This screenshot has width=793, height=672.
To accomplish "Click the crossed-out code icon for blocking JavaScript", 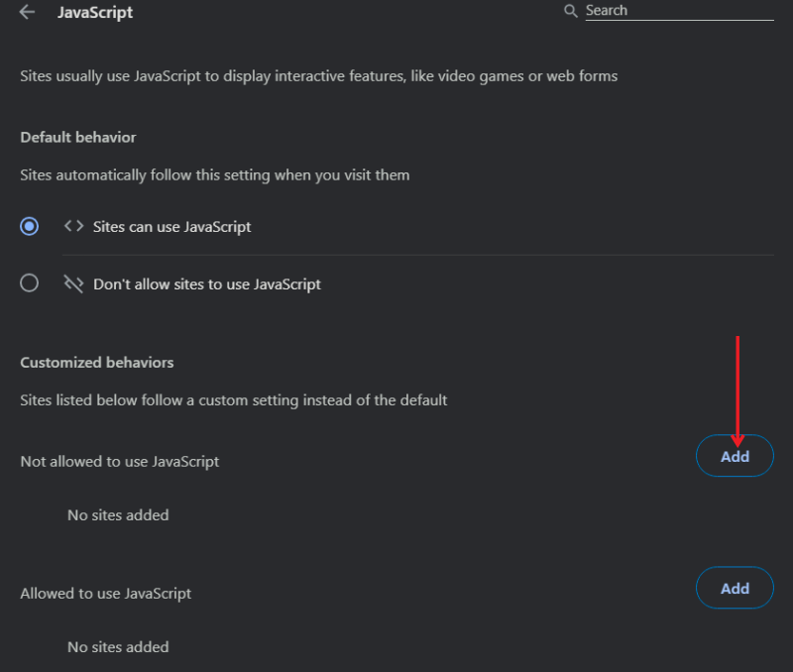I will [x=72, y=283].
